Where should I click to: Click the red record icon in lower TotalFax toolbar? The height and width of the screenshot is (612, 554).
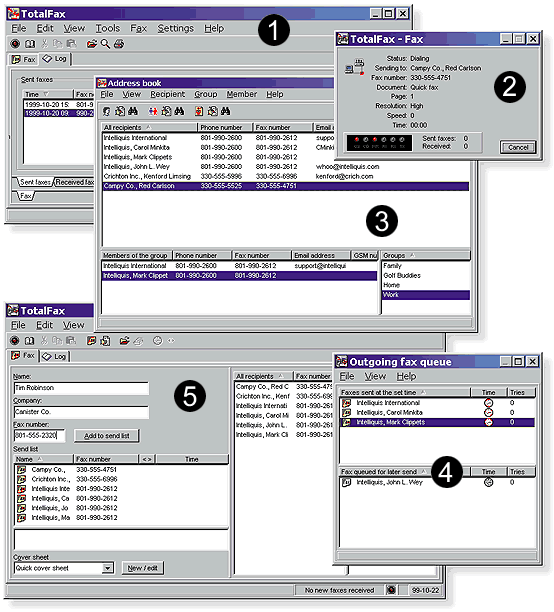14,341
